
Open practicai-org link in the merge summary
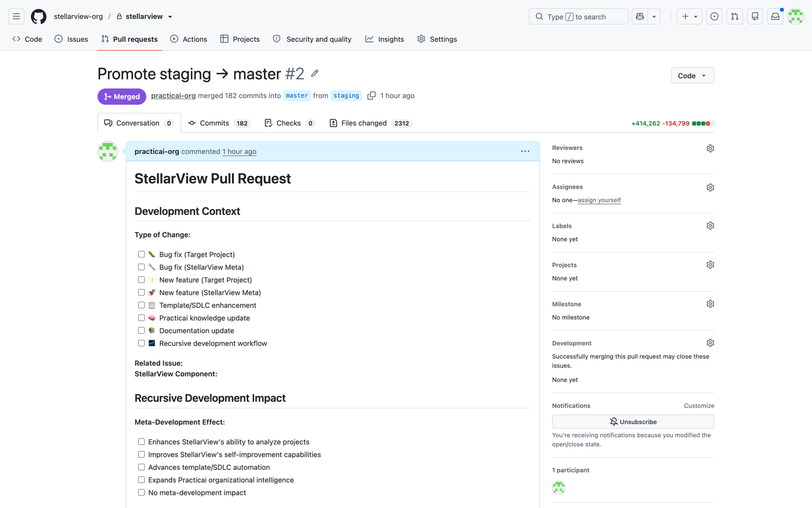(x=173, y=96)
